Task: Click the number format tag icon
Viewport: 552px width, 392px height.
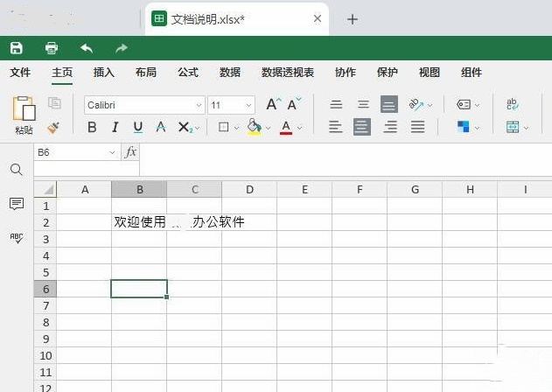Action: (x=464, y=105)
